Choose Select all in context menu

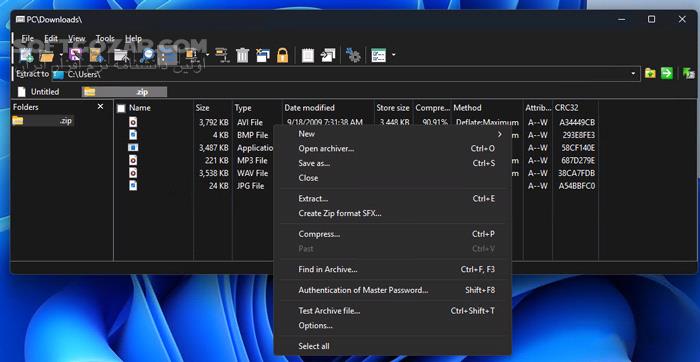click(392, 346)
